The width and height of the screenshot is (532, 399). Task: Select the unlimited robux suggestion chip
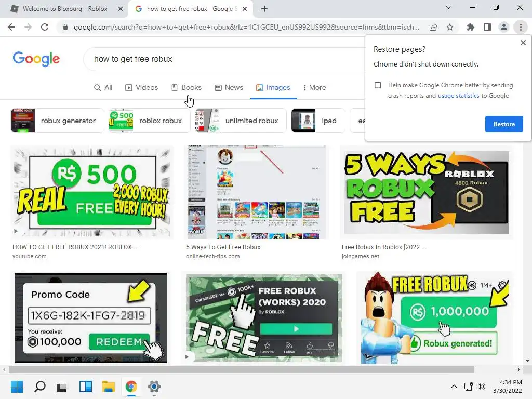(x=241, y=121)
